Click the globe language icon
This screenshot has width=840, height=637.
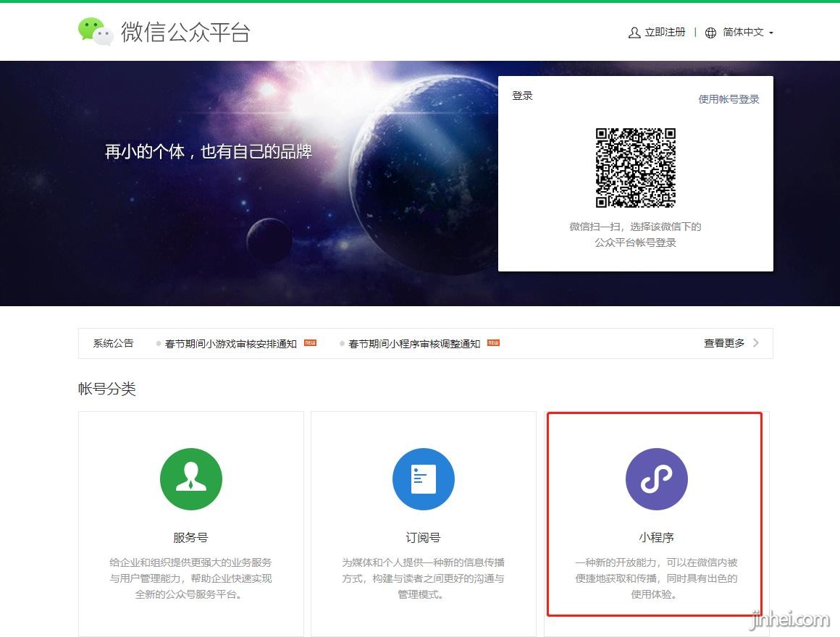coord(710,33)
